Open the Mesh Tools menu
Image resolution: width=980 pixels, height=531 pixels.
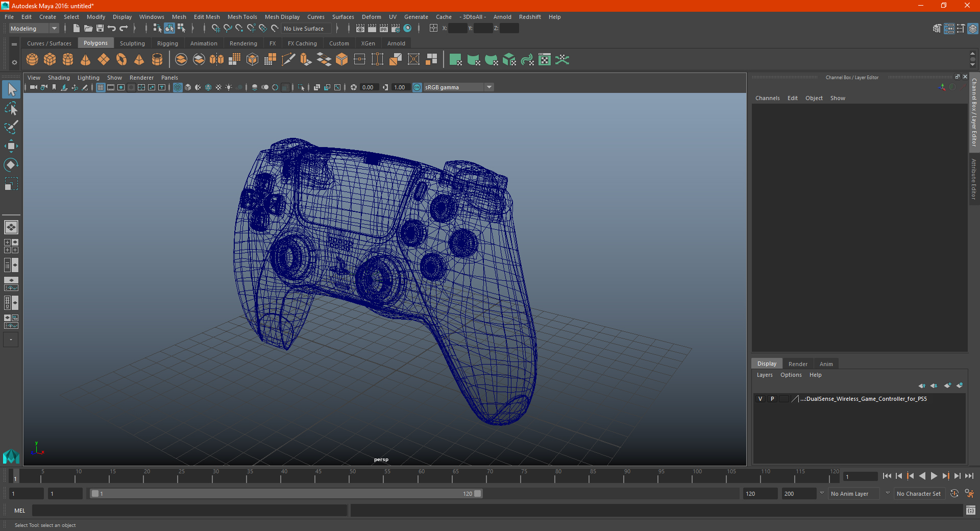click(x=242, y=17)
